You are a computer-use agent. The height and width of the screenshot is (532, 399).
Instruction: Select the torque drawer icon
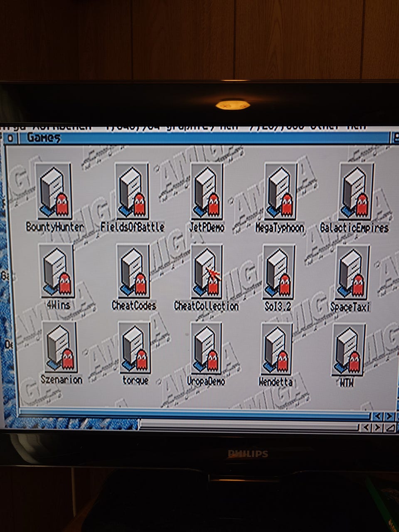point(134,347)
